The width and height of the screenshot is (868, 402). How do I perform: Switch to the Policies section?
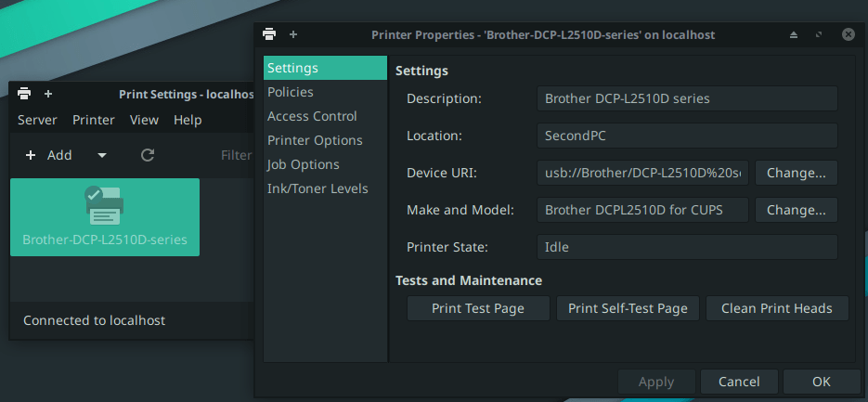point(325,92)
